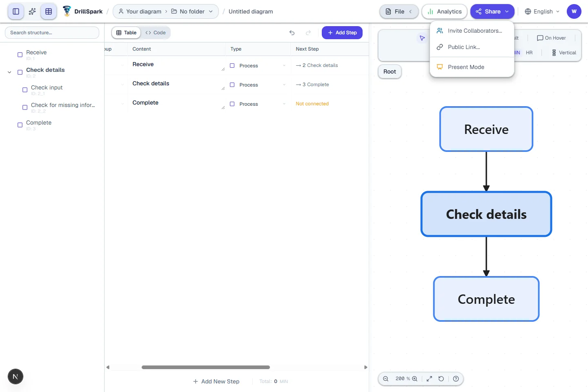Tick the checkbox beside Check details in structure
This screenshot has height=392, width=588.
pos(20,72)
